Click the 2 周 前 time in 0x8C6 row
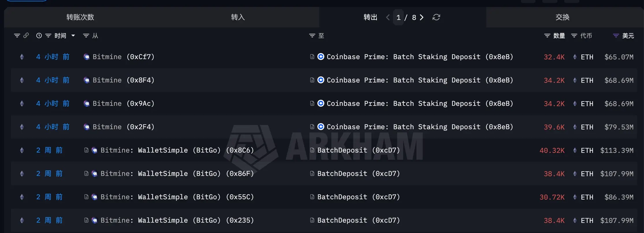644x233 pixels. coord(49,150)
